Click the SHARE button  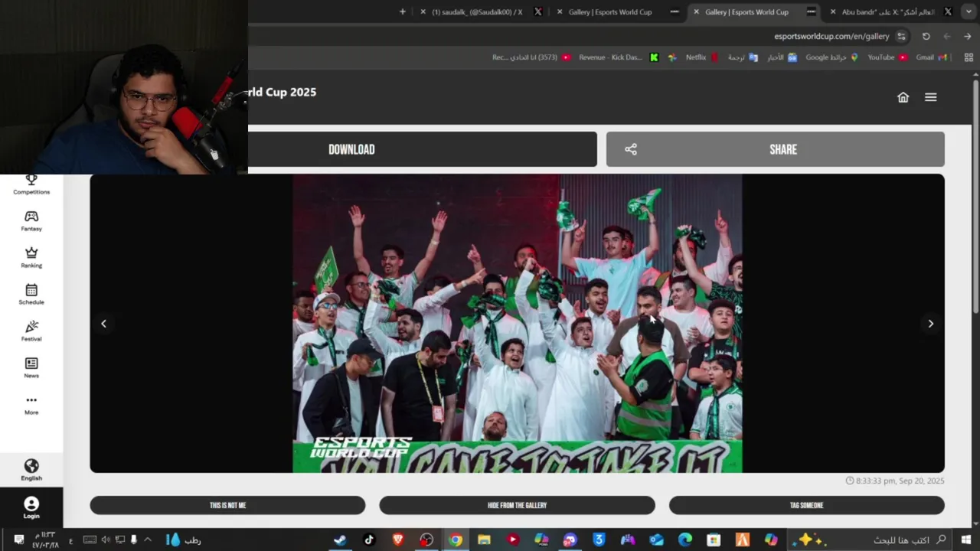776,149
